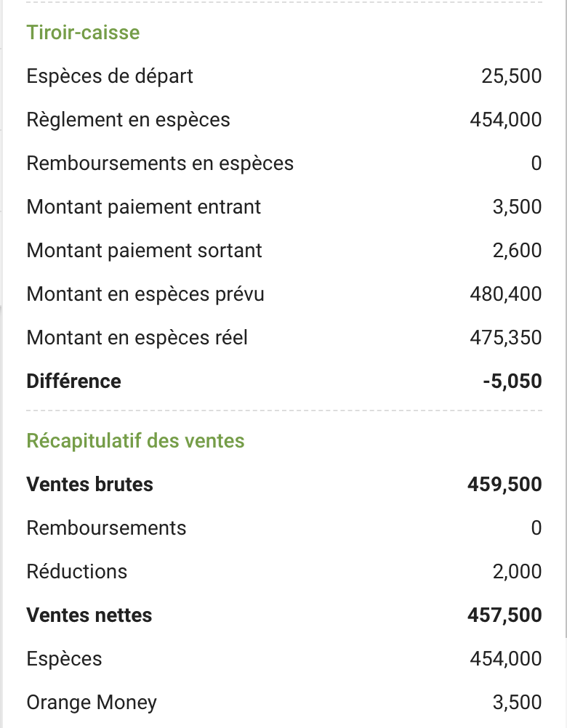Select the Orange Money payment row label

(91, 703)
